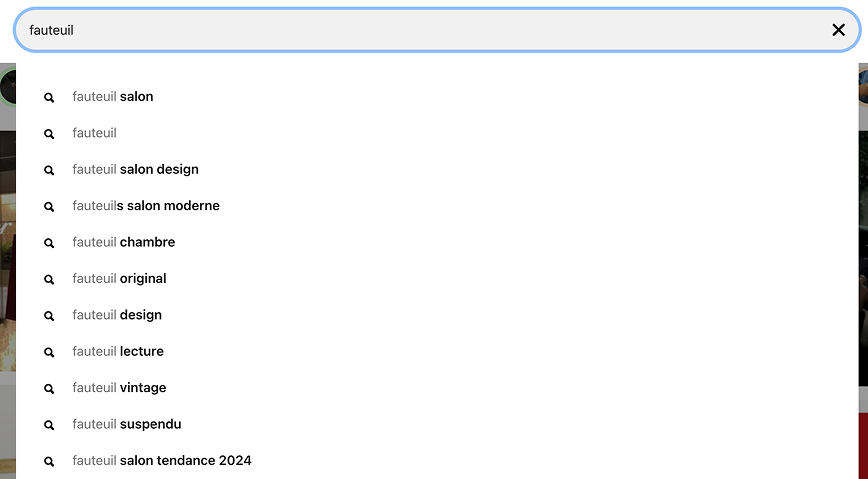Image resolution: width=868 pixels, height=479 pixels.
Task: Click the magnifier icon beside plain "fauteuil"
Action: point(49,134)
